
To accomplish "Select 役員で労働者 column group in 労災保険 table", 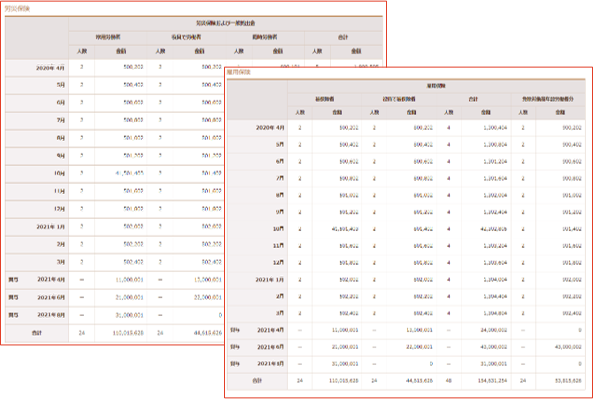I will point(186,37).
